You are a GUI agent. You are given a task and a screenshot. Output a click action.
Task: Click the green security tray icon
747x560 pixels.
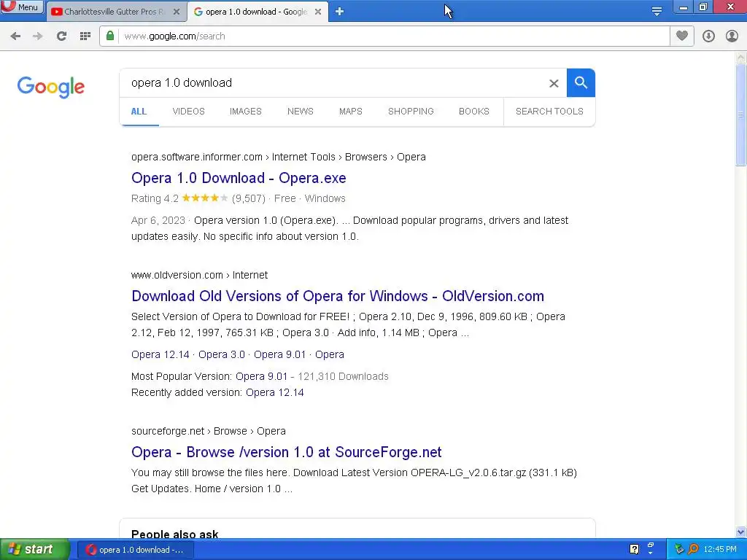tap(679, 550)
